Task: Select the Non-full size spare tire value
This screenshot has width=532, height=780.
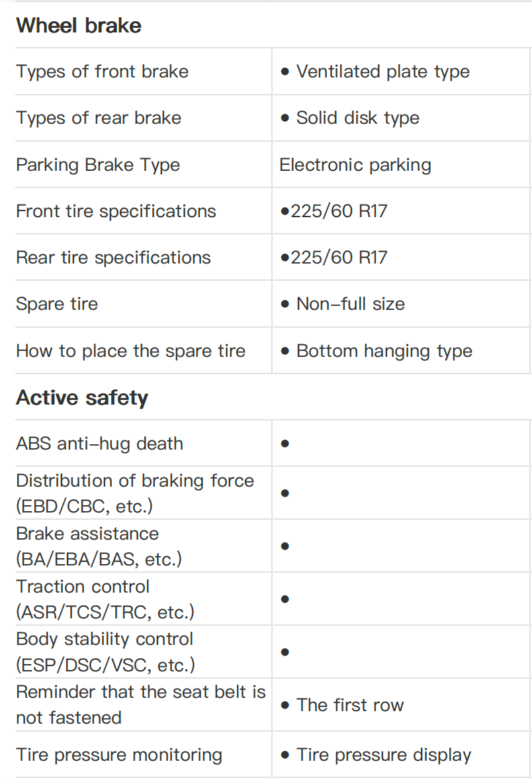Action: point(351,304)
